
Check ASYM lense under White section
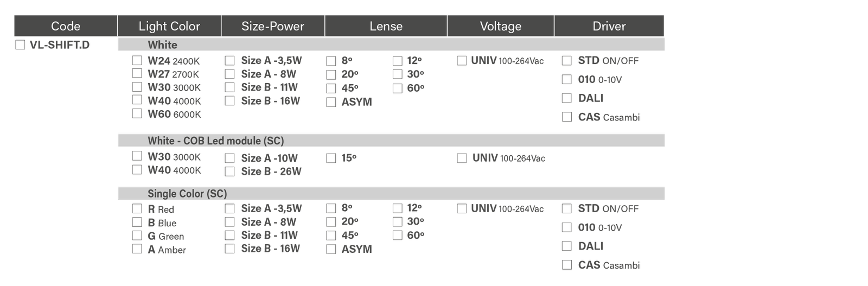(331, 102)
